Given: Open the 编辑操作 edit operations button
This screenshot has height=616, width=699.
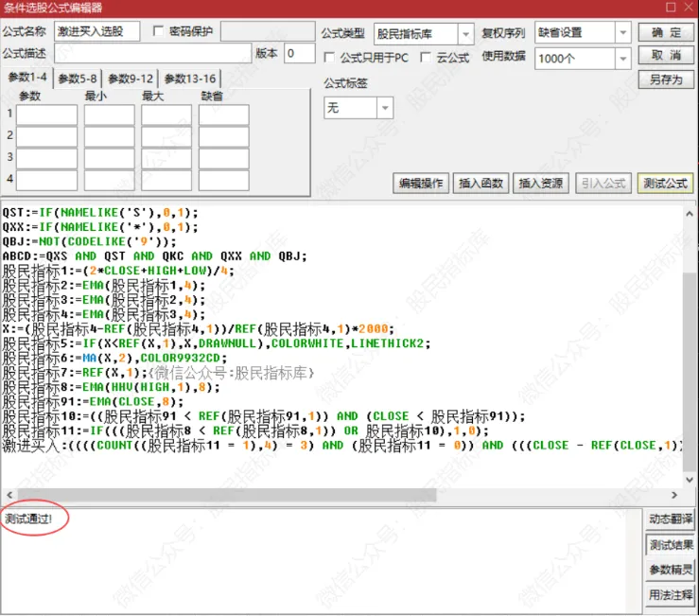Looking at the screenshot, I should click(421, 184).
